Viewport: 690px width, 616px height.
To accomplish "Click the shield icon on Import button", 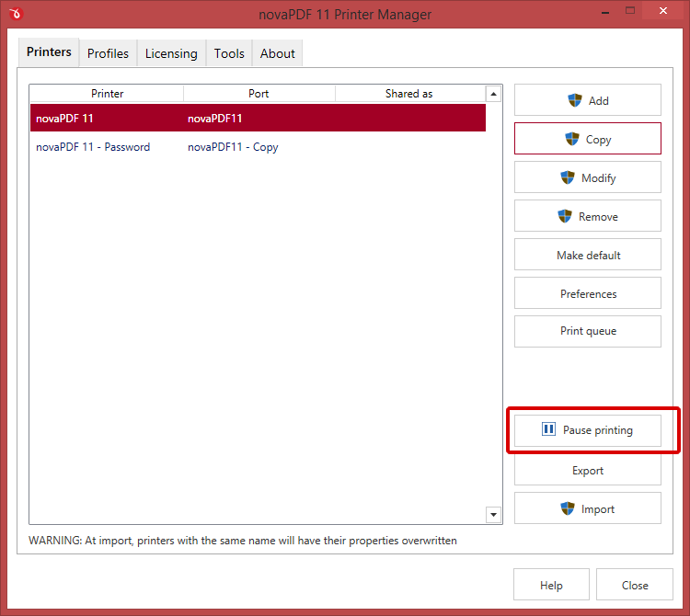I will (x=568, y=508).
